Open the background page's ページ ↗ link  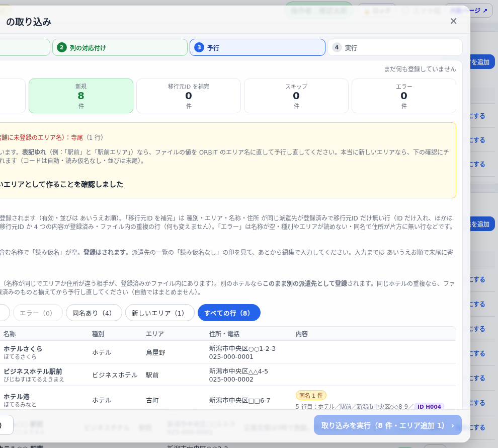(470, 11)
